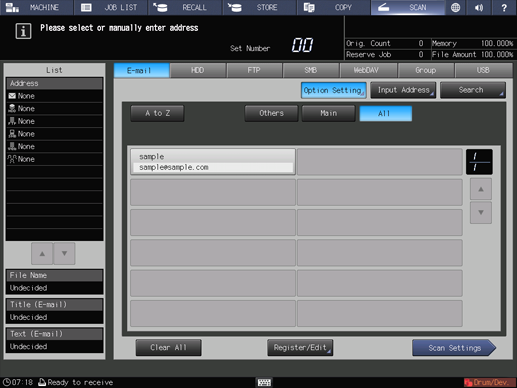Viewport: 517px width, 388px height.
Task: Page down the address grid
Action: tap(481, 213)
